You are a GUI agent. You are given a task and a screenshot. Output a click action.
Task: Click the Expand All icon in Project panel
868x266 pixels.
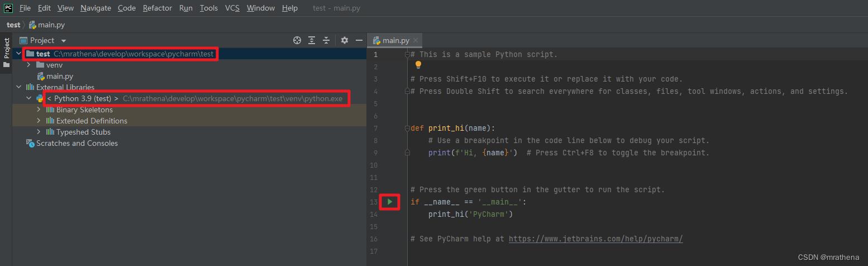coord(312,40)
